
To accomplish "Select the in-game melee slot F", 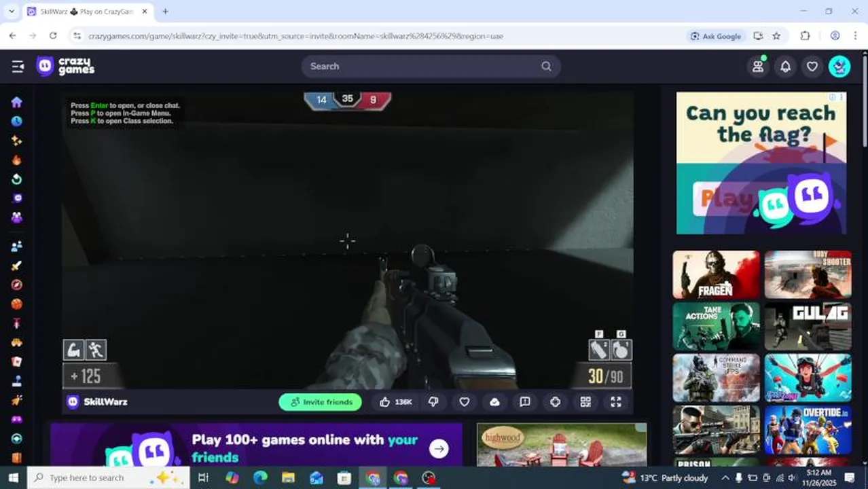I will (x=599, y=349).
